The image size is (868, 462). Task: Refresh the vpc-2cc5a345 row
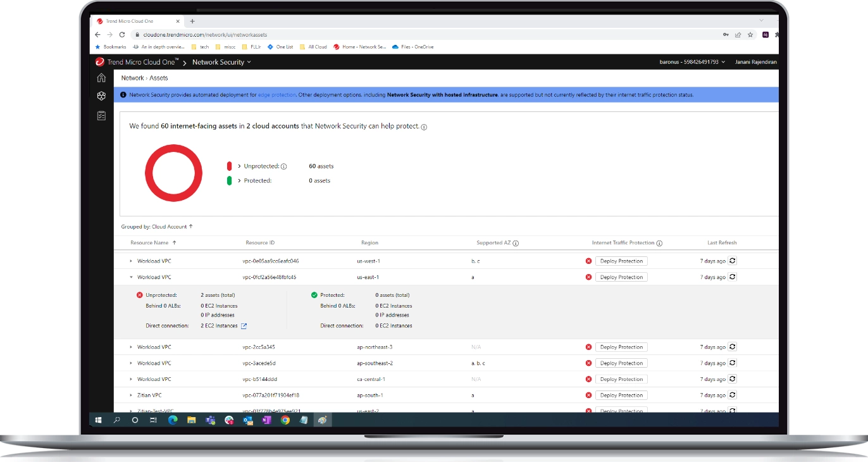(x=732, y=347)
